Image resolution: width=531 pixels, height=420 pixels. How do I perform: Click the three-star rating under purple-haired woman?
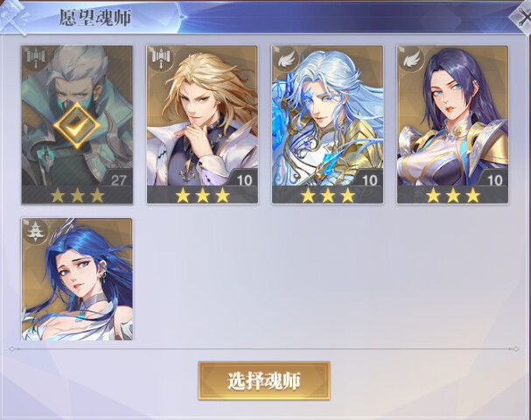(x=453, y=195)
